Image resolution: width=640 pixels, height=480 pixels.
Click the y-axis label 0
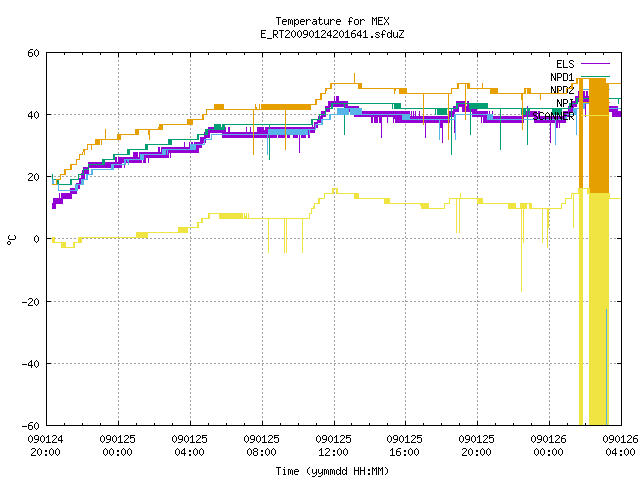[x=37, y=239]
